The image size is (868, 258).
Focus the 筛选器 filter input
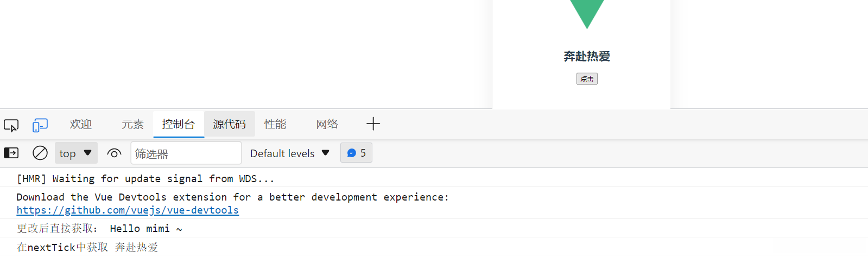pyautogui.click(x=186, y=153)
